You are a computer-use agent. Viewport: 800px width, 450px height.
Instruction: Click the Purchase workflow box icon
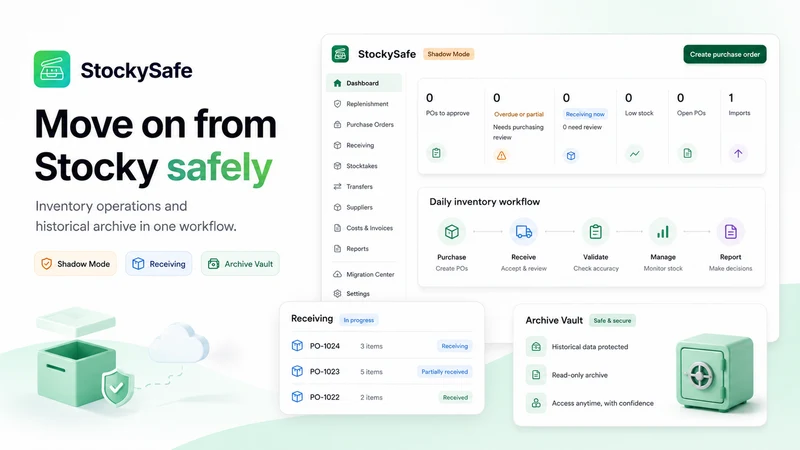[452, 232]
